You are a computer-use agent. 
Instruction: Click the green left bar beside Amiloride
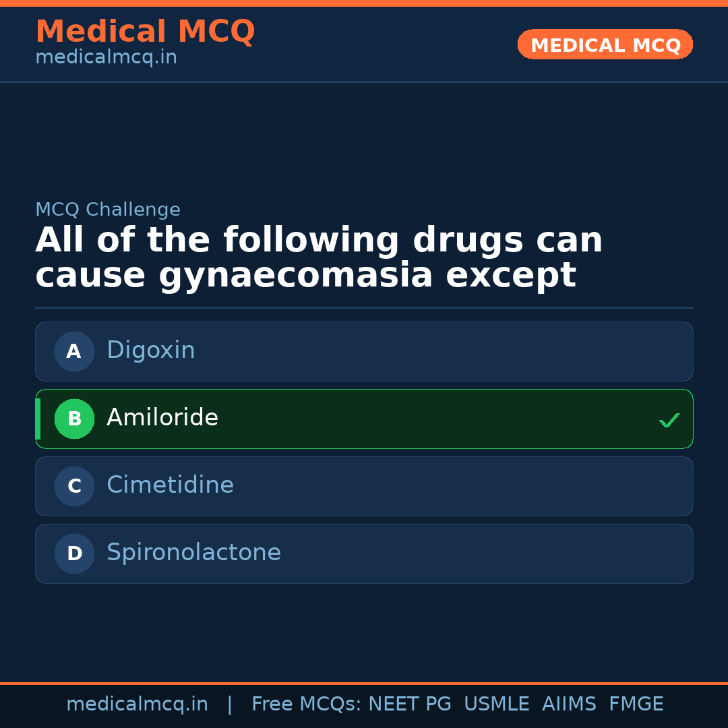coord(38,419)
